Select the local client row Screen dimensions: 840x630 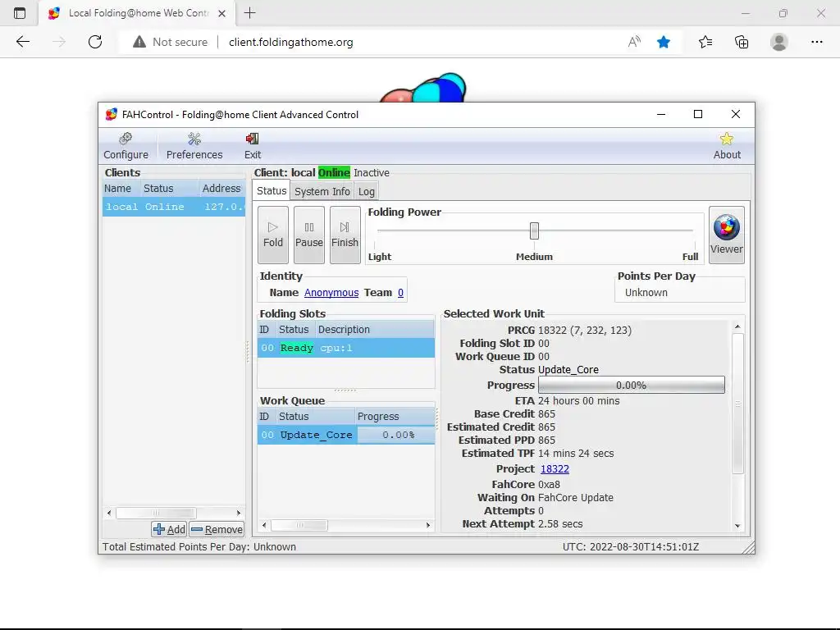pos(174,207)
